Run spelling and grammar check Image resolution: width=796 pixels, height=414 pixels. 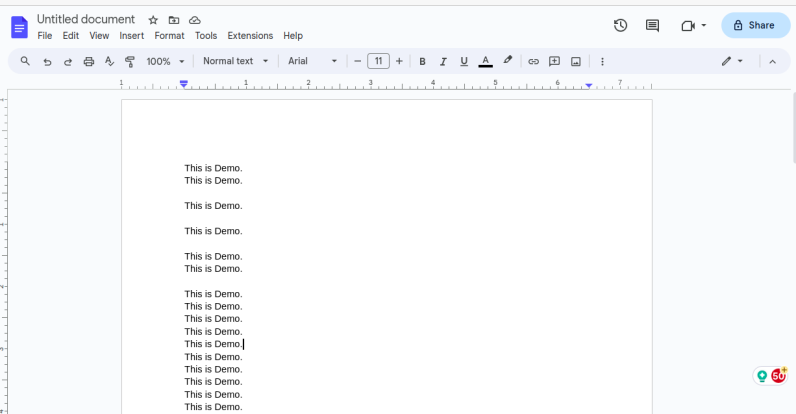click(x=109, y=61)
